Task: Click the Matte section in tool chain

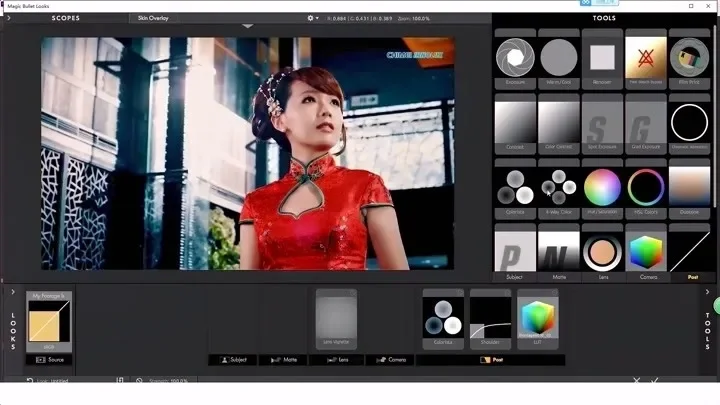Action: tap(284, 360)
